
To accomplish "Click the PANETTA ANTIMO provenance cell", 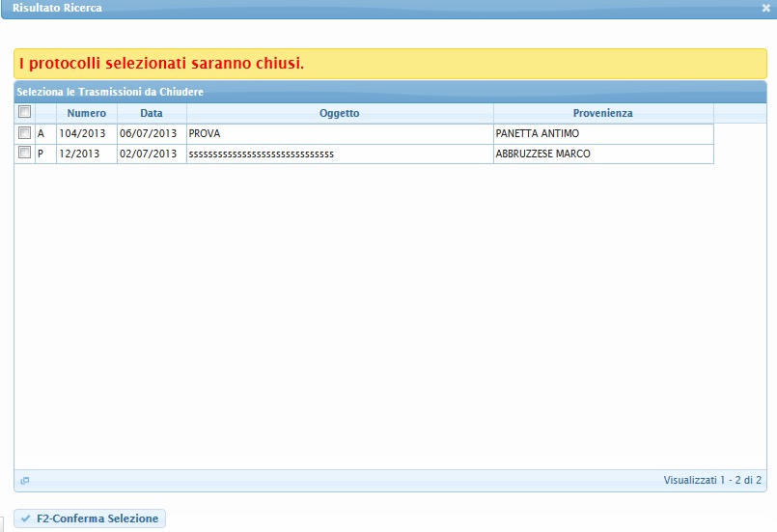I will point(602,134).
